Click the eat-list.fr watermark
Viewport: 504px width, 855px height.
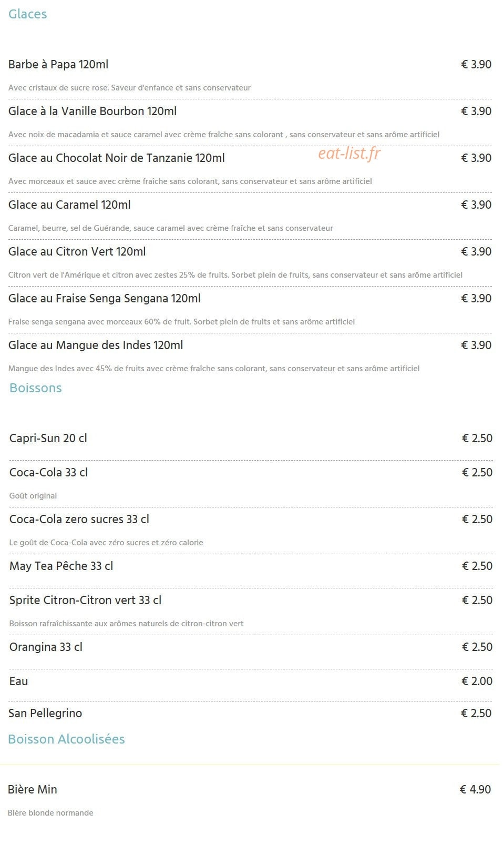click(x=349, y=153)
